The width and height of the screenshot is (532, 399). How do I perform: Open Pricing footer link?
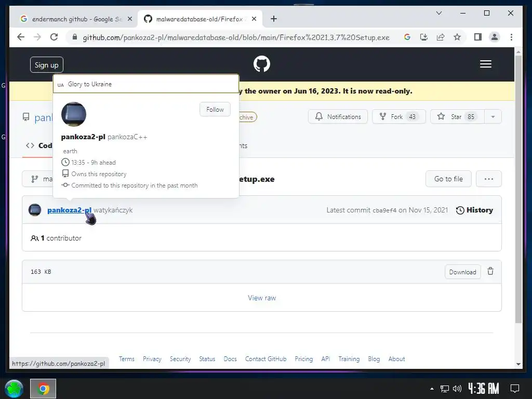[x=303, y=358]
